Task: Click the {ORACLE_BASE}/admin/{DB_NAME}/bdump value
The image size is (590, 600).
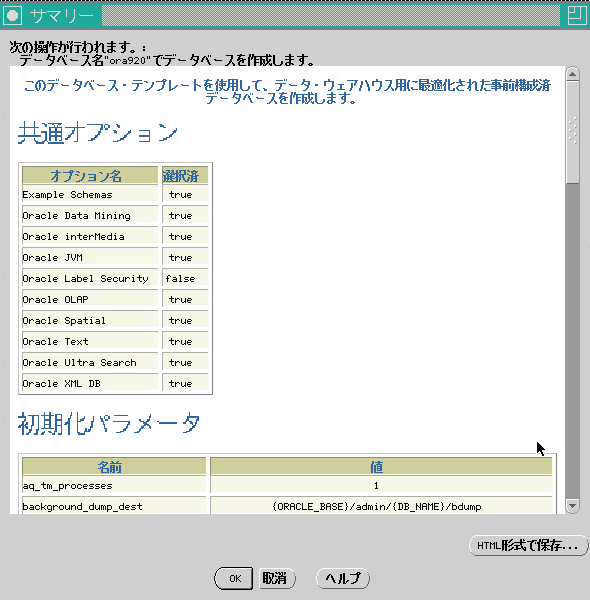Action: click(377, 507)
